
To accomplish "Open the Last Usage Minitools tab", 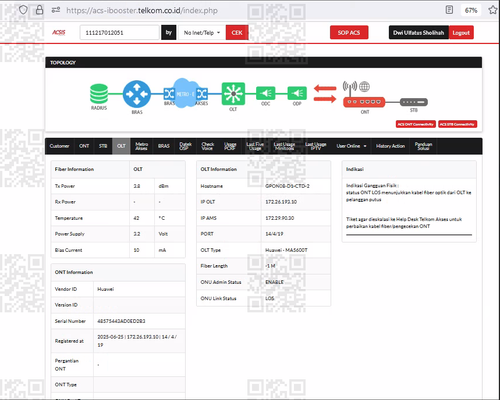I will (x=284, y=146).
